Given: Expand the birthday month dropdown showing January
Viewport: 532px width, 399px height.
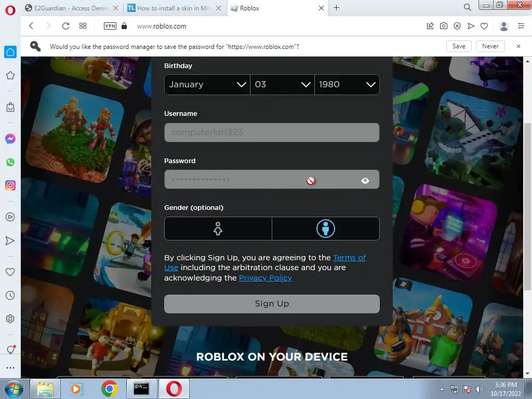Looking at the screenshot, I should click(x=207, y=85).
